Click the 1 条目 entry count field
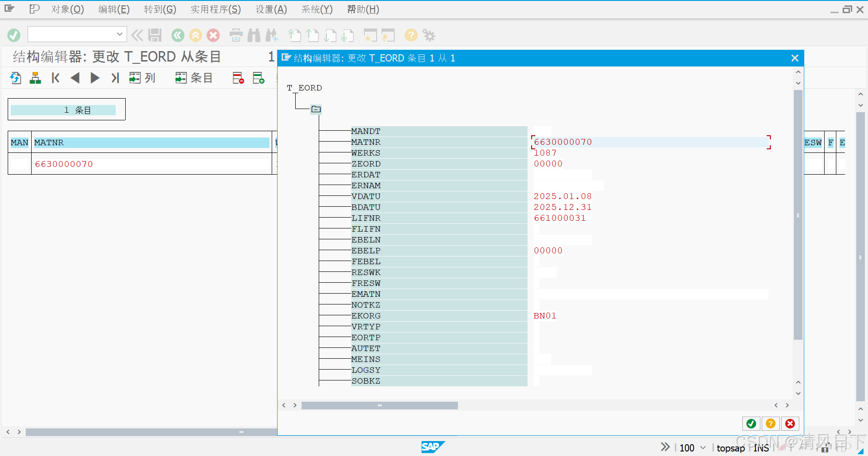Screen dimensions: 868x456 pyautogui.click(x=63, y=110)
